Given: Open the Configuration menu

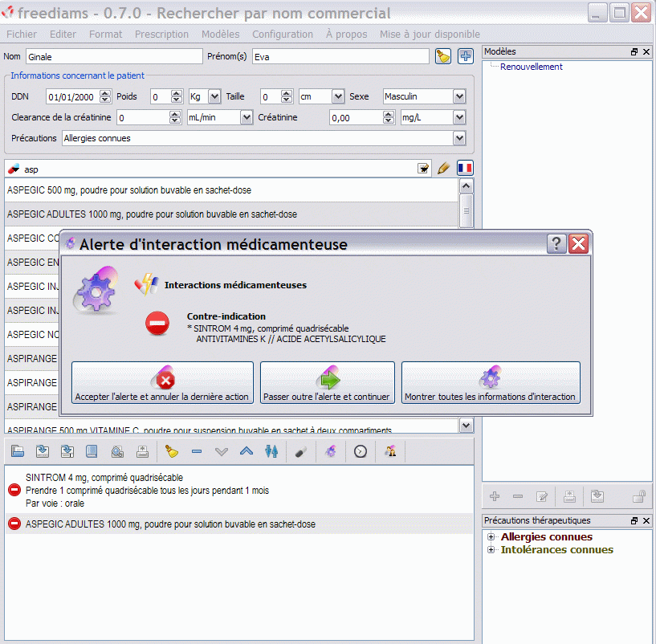Looking at the screenshot, I should pos(283,35).
